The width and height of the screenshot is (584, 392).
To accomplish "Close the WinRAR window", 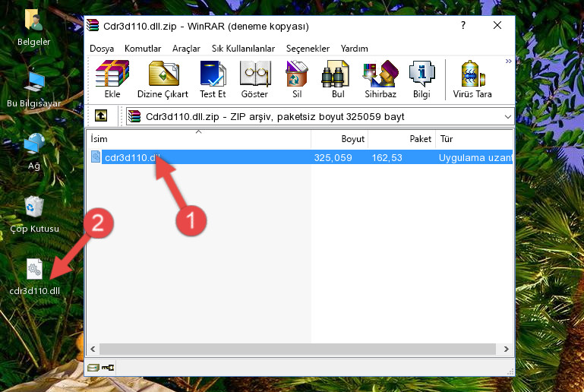I will click(x=497, y=25).
